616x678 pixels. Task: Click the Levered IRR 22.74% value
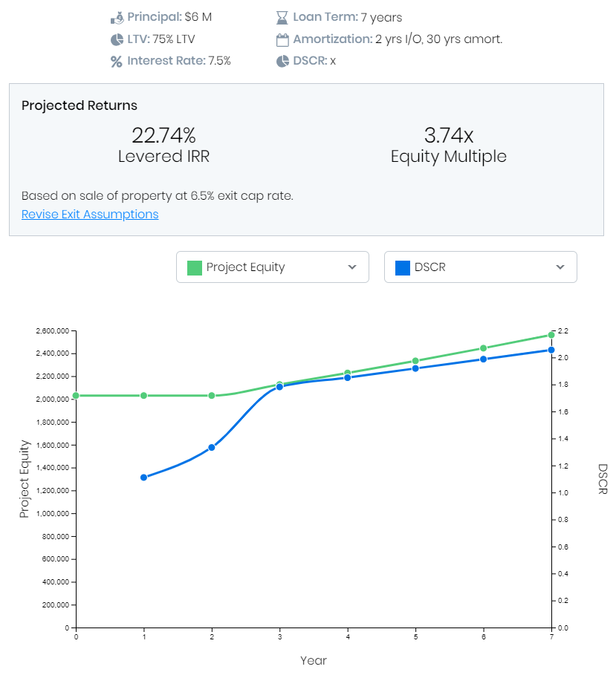163,136
